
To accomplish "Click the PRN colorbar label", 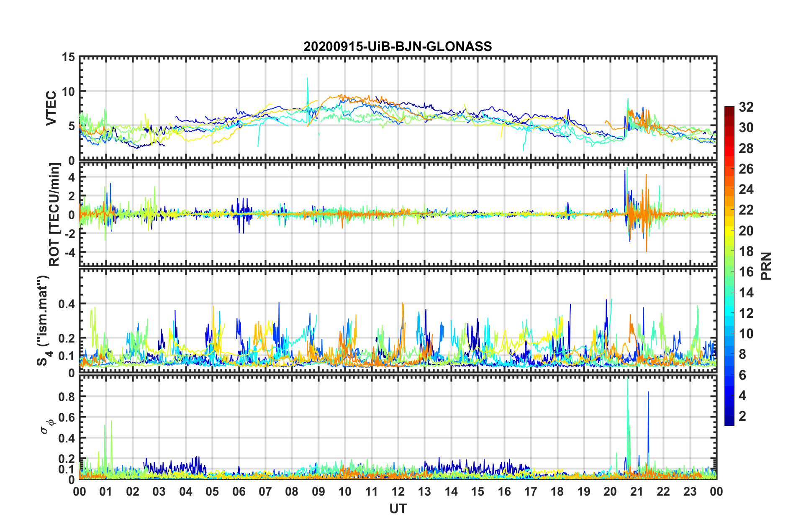I will 766,266.
